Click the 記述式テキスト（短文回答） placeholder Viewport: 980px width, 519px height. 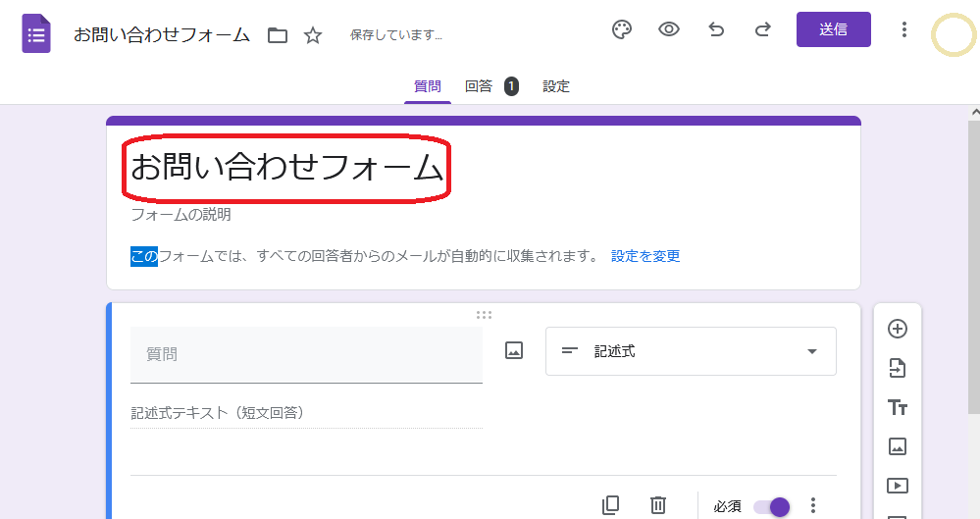click(x=218, y=413)
